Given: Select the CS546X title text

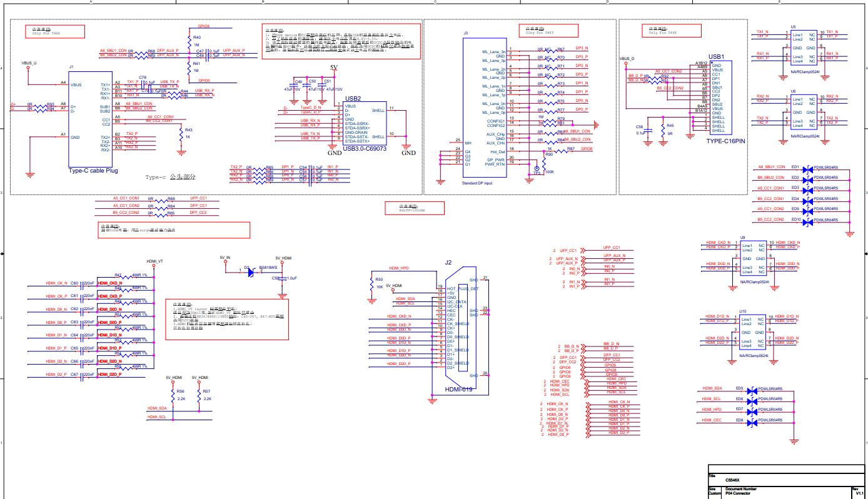Looking at the screenshot, I should [x=734, y=480].
